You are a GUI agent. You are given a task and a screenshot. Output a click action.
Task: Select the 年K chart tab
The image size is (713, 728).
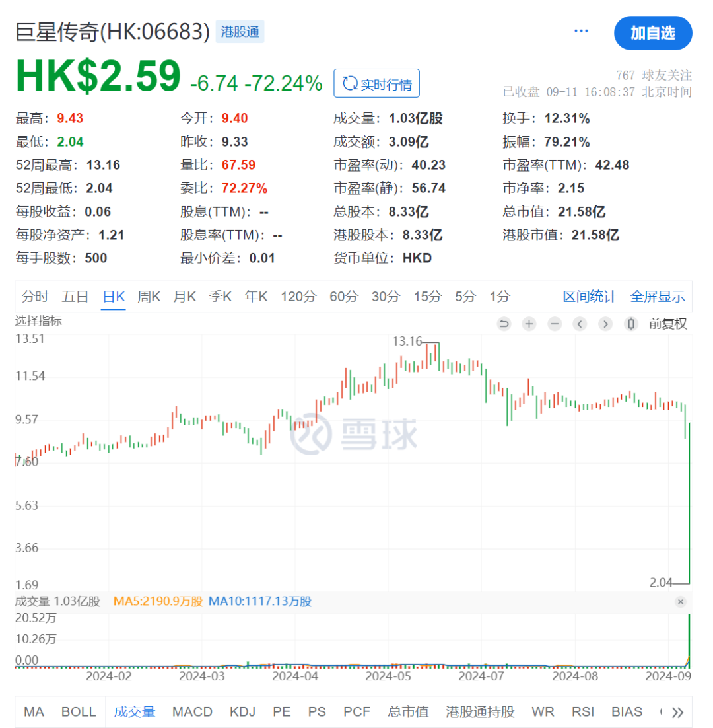256,296
